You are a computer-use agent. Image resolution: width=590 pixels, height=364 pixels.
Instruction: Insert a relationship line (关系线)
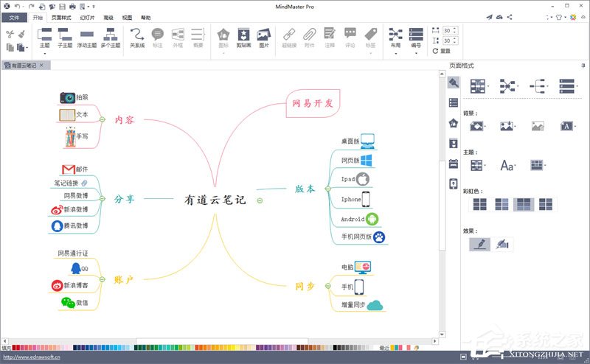pyautogui.click(x=137, y=38)
